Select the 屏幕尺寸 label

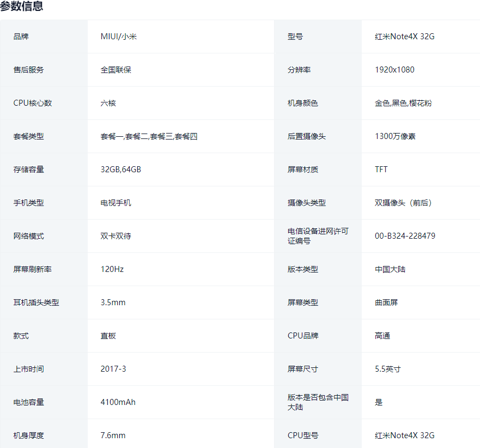303,369
